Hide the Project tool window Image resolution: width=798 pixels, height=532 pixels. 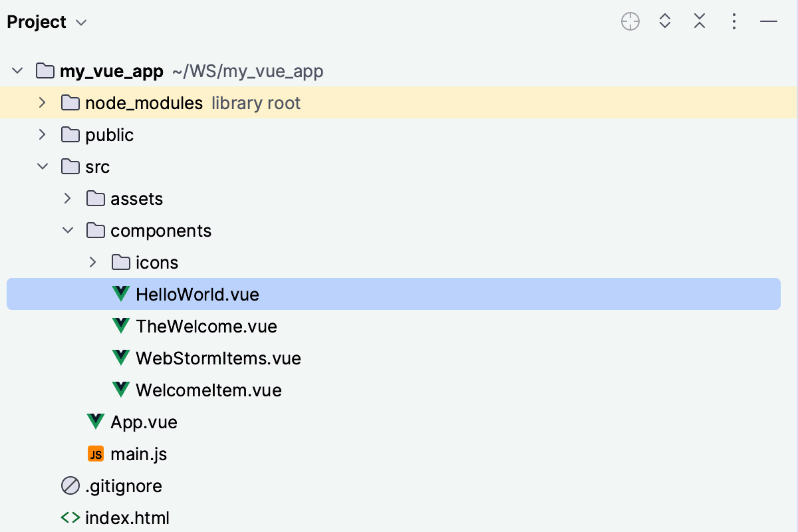pyautogui.click(x=769, y=22)
